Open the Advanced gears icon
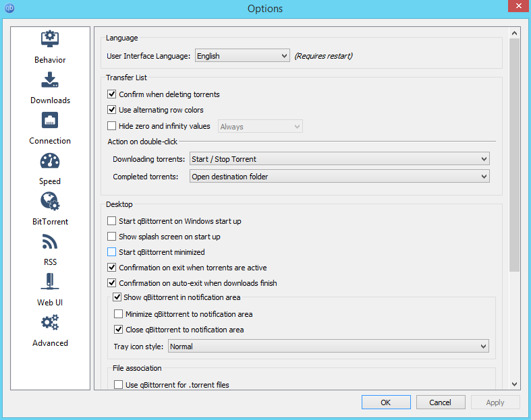Image resolution: width=531 pixels, height=420 pixels. [x=50, y=322]
